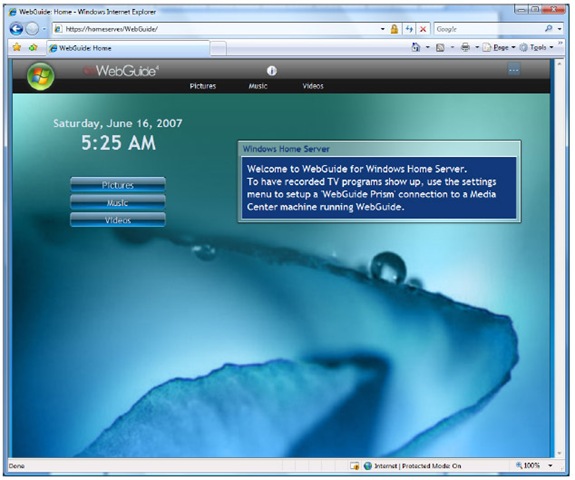Open the Page menu
Screen dimensions: 575x480
tap(499, 47)
